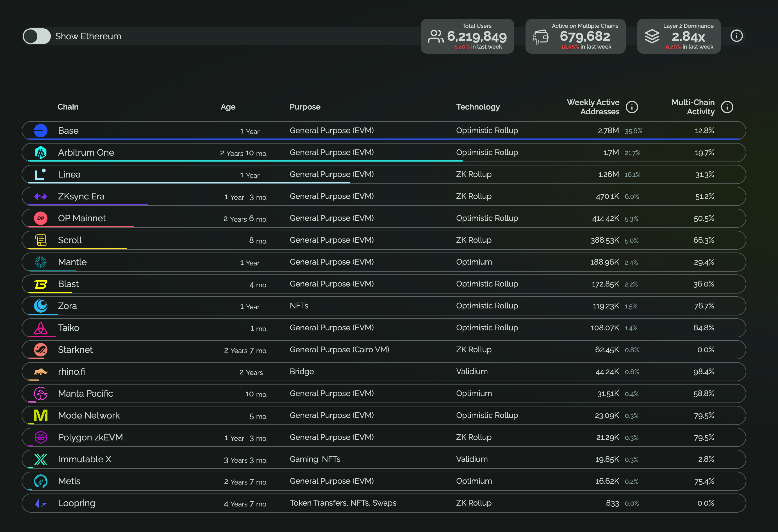Select the Manta Pacific chain name
The height and width of the screenshot is (532, 778).
tap(85, 394)
